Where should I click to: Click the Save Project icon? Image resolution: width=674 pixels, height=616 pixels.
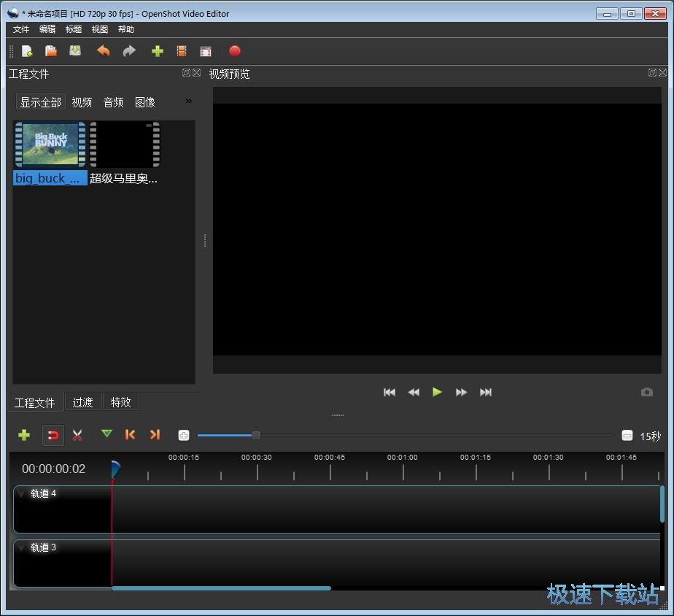coord(75,51)
